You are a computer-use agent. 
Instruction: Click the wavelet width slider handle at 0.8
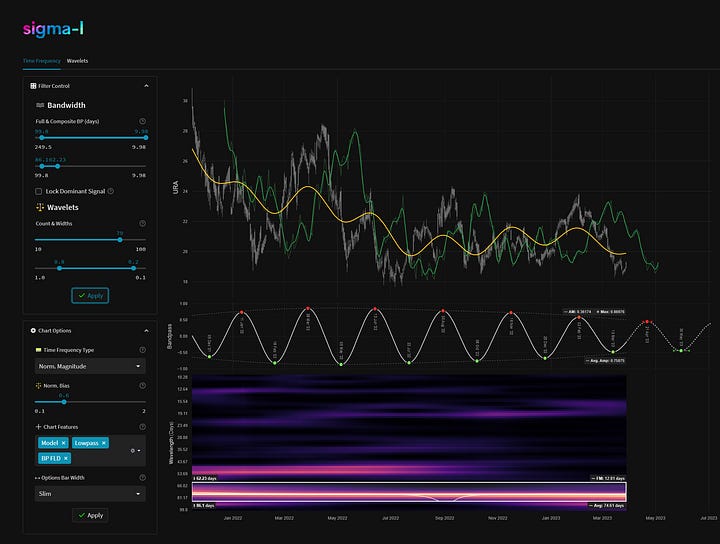[59, 268]
